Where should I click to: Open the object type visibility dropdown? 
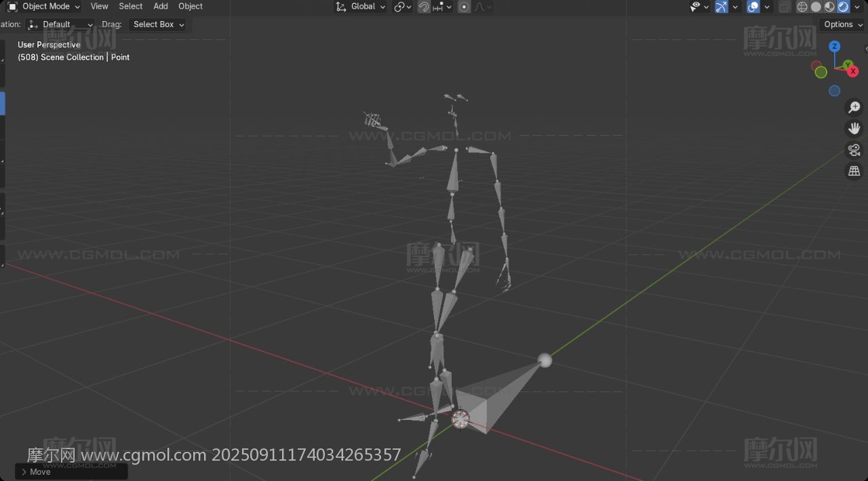pos(699,7)
